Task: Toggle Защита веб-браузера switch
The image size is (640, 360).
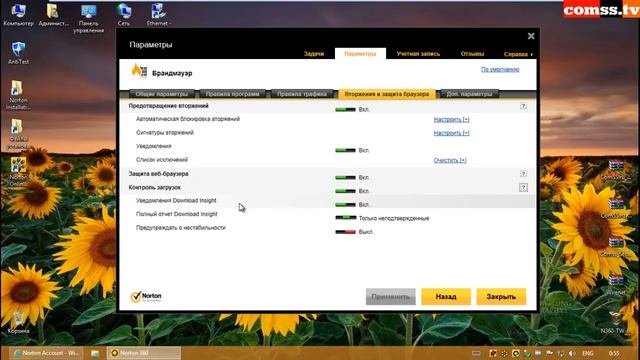Action: pos(345,178)
